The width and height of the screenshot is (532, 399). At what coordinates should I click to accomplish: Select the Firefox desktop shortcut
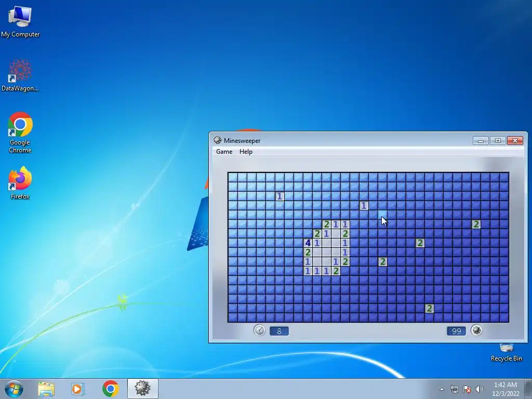coord(20,182)
